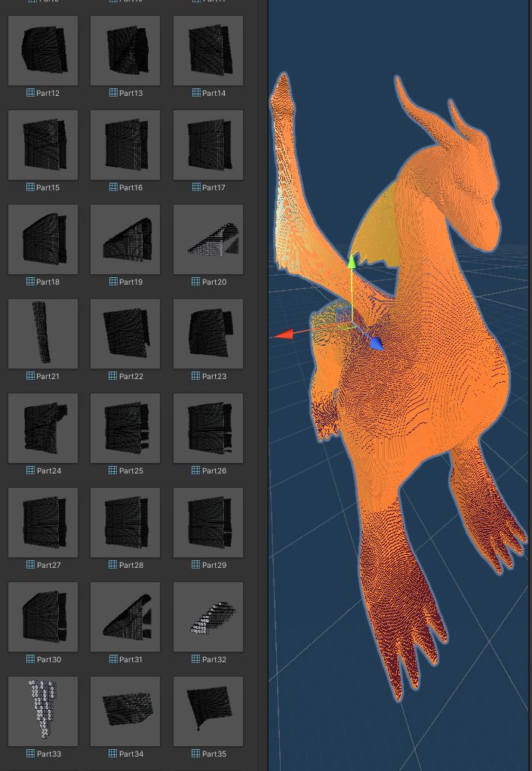
Task: Click the mesh grid icon beside Part15
Action: tap(30, 187)
